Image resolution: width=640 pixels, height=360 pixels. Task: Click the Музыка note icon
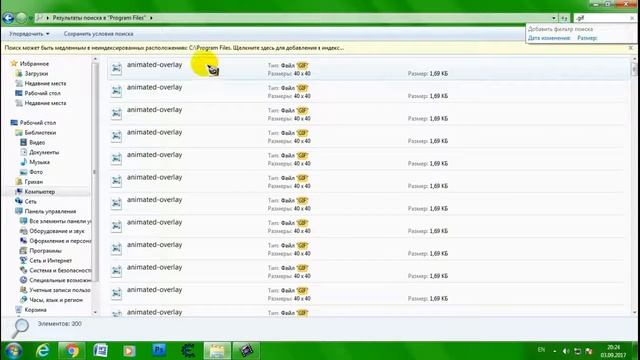pos(23,162)
